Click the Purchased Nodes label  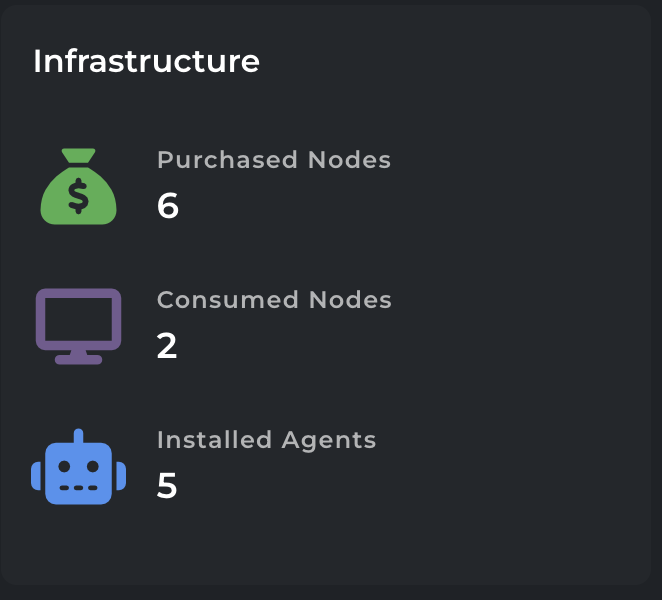click(x=274, y=160)
